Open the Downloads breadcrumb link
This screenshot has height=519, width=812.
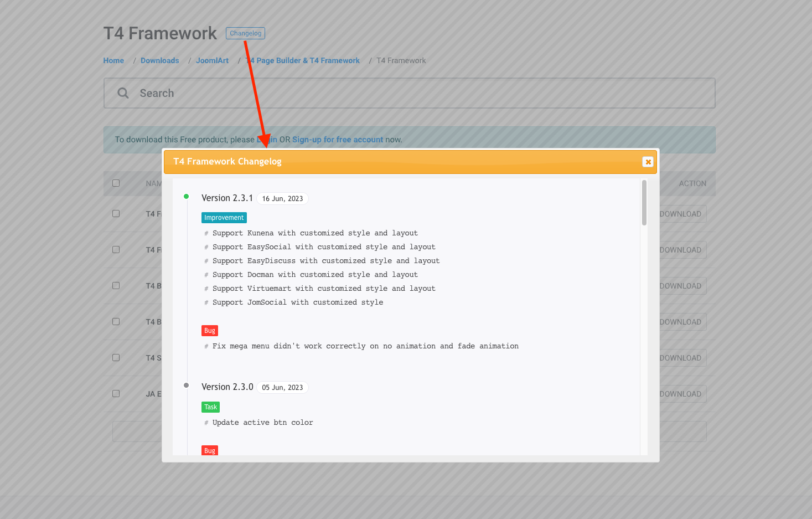pos(160,60)
